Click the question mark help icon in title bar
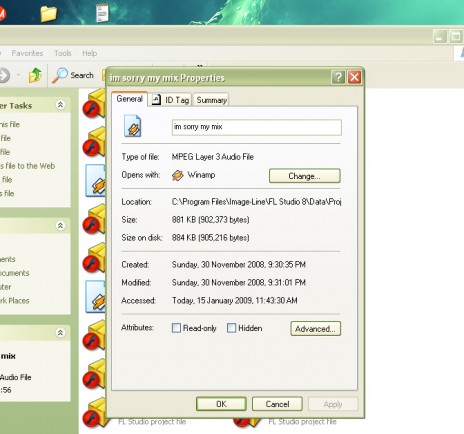 tap(338, 77)
